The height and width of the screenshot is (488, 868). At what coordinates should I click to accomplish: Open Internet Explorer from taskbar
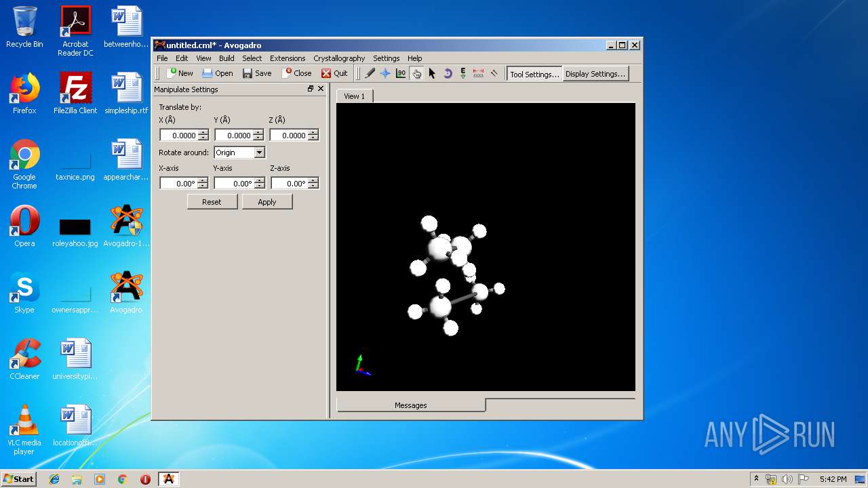[x=54, y=479]
